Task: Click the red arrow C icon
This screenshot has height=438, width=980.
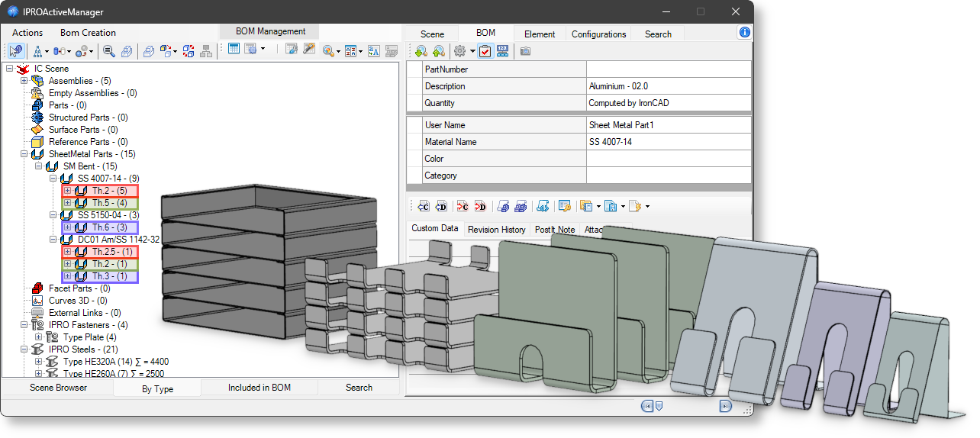Action: (462, 206)
